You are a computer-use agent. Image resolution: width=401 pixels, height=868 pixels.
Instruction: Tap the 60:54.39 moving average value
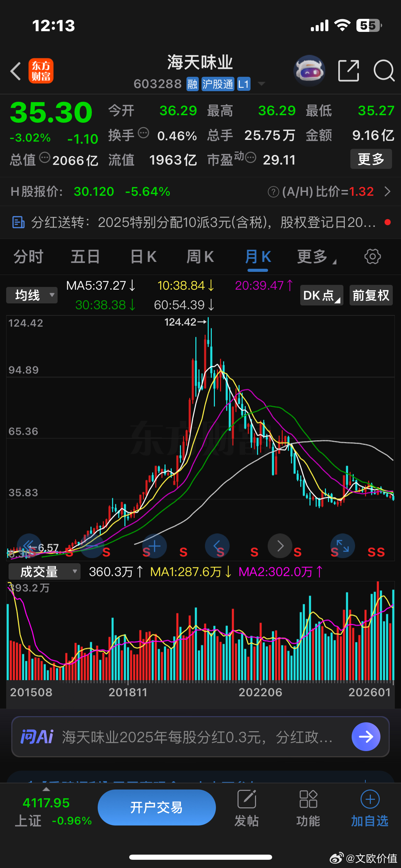click(x=184, y=305)
